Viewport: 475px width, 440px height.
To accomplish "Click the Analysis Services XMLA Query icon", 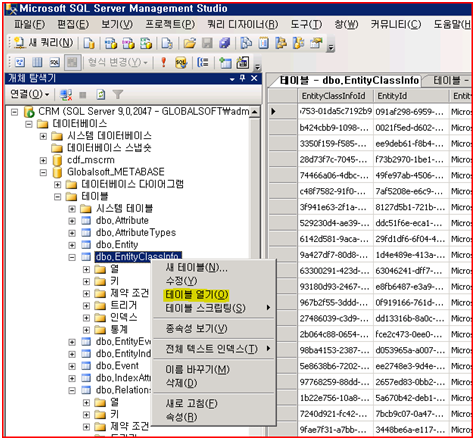I will pos(146,43).
